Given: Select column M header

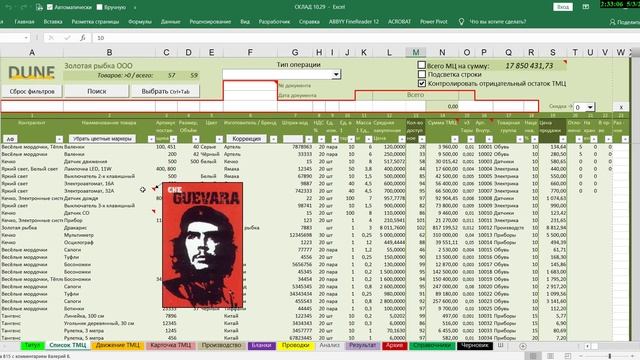Looking at the screenshot, I should pos(416,52).
